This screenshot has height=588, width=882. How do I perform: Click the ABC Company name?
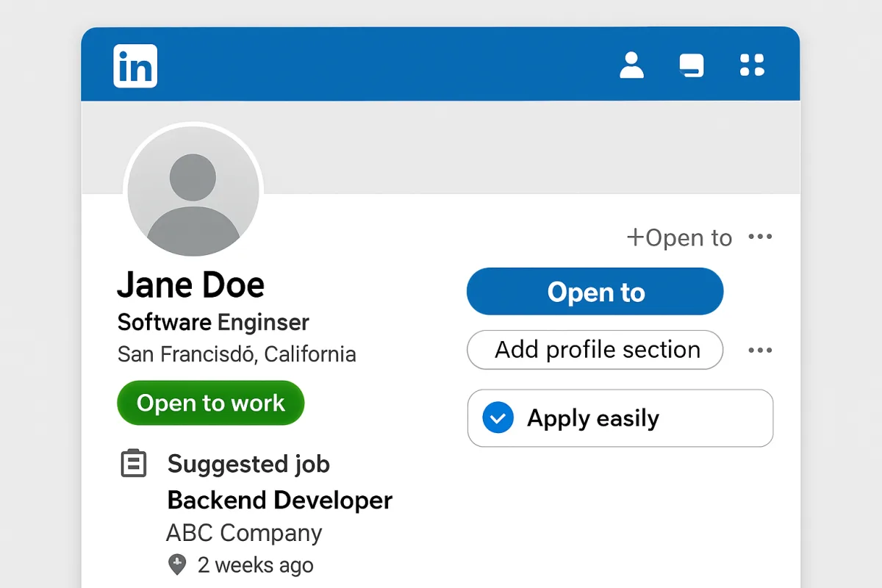click(244, 532)
